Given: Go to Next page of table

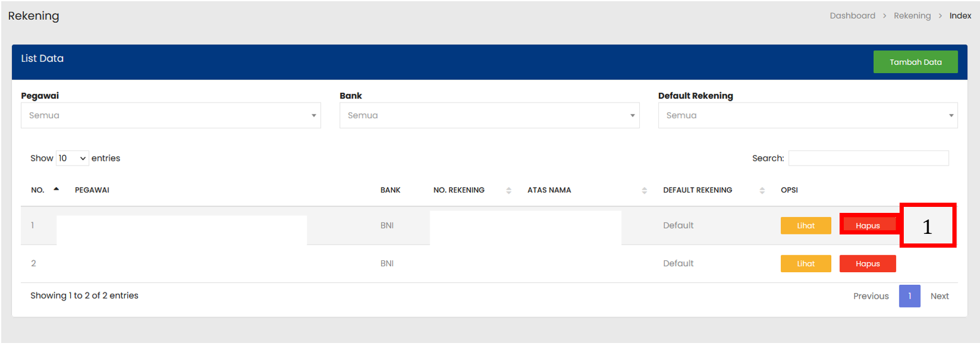Looking at the screenshot, I should tap(939, 296).
